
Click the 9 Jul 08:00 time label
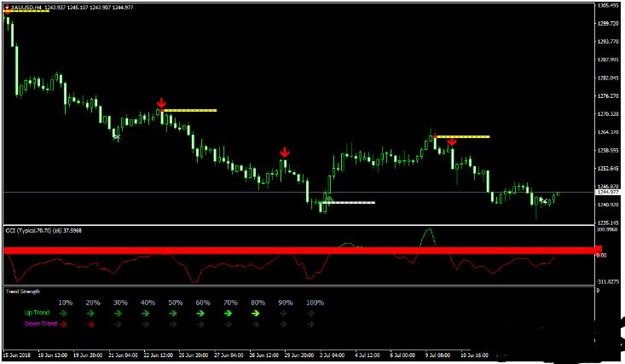437,355
